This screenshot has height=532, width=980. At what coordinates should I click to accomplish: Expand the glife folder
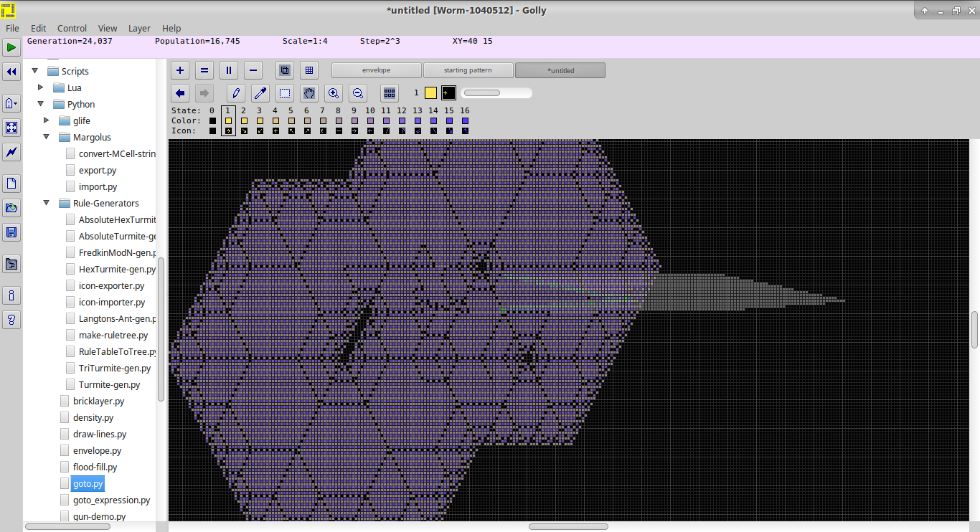pyautogui.click(x=47, y=120)
